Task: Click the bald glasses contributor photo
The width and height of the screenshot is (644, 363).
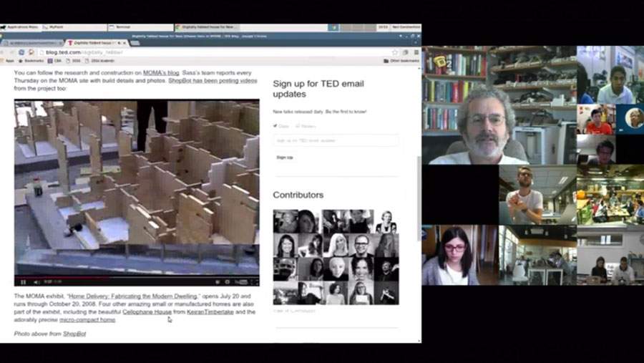Action: tap(361, 245)
